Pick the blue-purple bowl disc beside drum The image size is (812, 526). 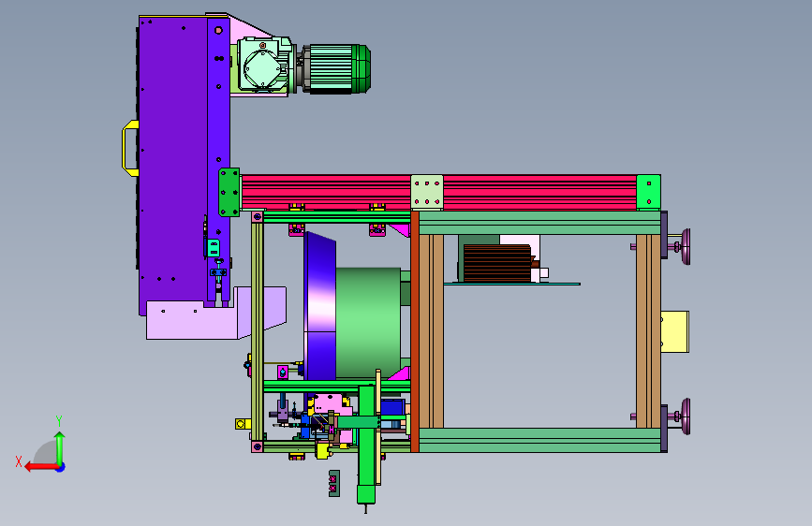320,306
